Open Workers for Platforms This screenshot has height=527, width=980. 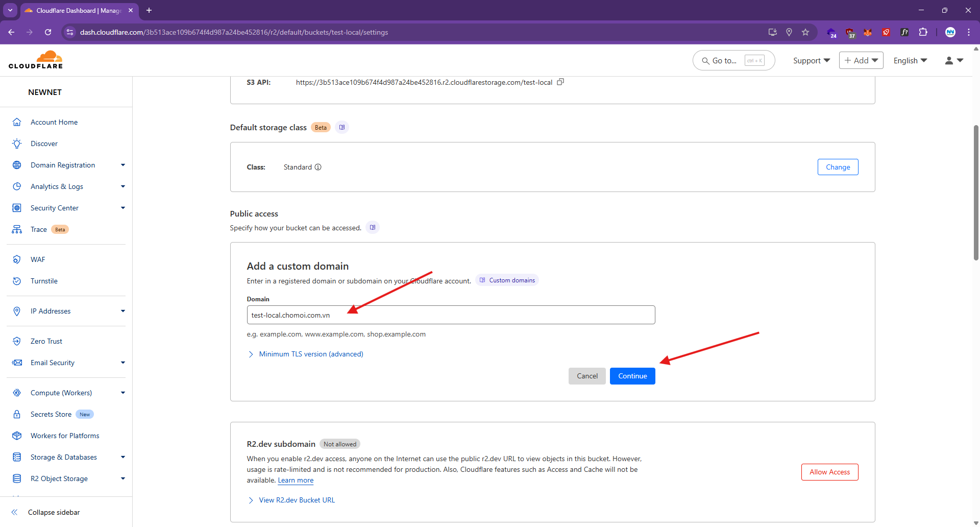point(65,436)
